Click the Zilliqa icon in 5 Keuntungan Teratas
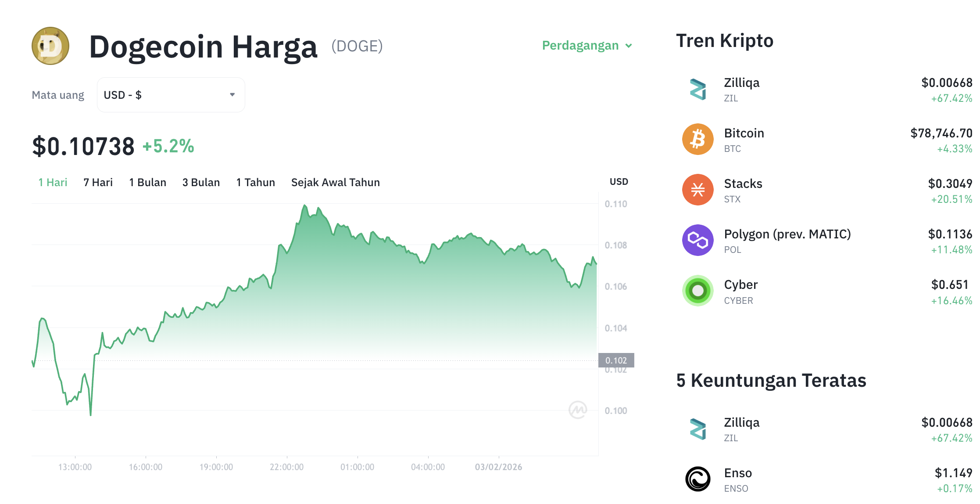Viewport: 980px width, 504px height. click(697, 429)
